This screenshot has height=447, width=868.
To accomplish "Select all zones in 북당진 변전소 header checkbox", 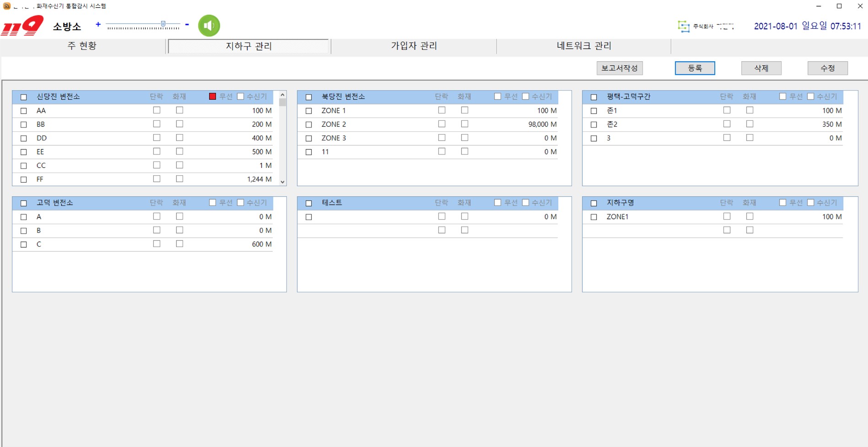I will (309, 97).
